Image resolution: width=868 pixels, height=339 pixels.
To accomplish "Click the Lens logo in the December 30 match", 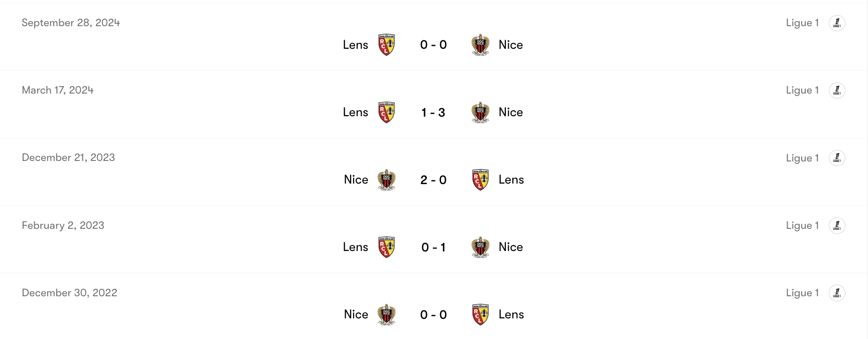I will (x=480, y=314).
